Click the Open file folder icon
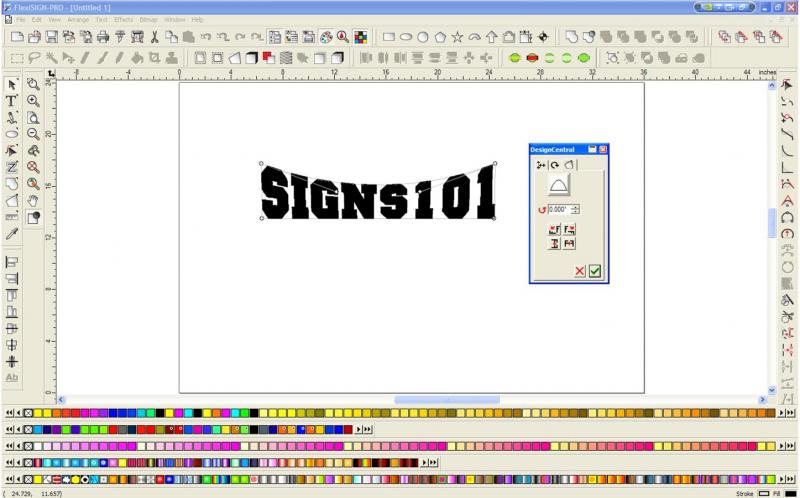Viewport: 800px width, 498px height. coord(34,37)
